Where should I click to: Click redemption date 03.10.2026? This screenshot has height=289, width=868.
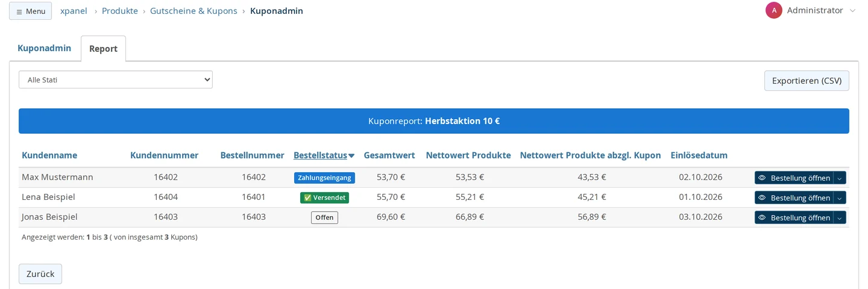pyautogui.click(x=700, y=217)
